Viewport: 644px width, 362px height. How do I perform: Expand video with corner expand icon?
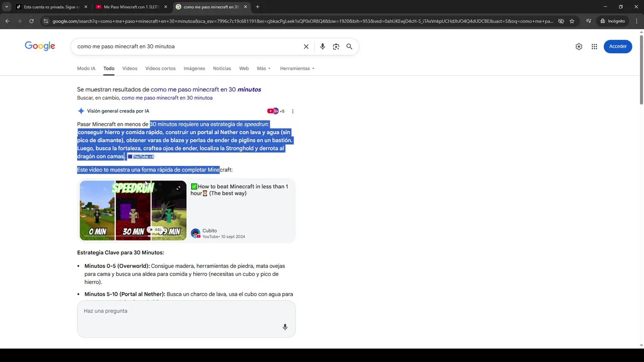pyautogui.click(x=178, y=188)
